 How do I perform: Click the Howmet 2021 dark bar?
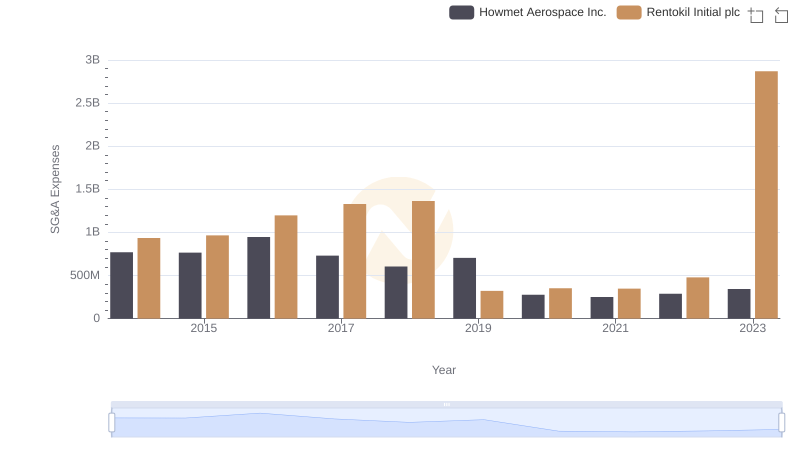(x=602, y=308)
